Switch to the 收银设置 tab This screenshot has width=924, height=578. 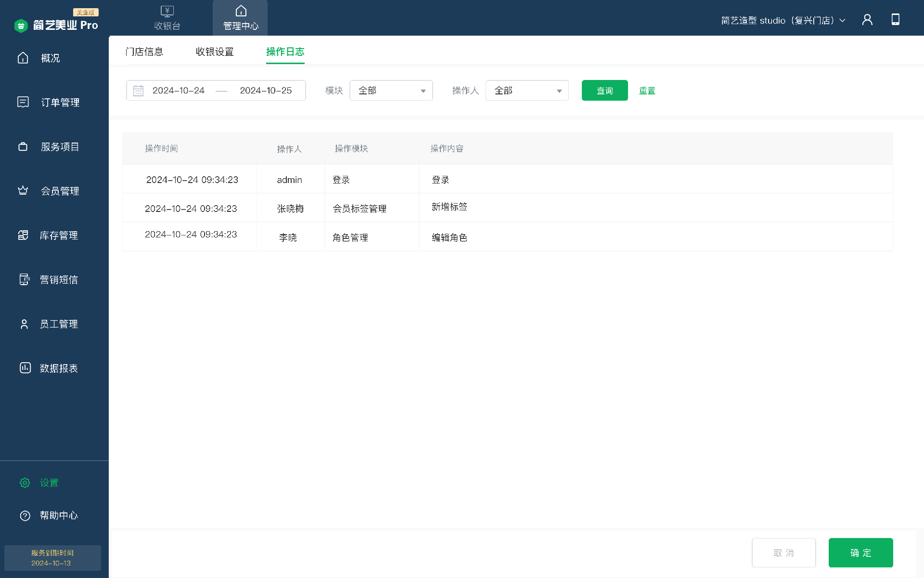click(x=215, y=52)
